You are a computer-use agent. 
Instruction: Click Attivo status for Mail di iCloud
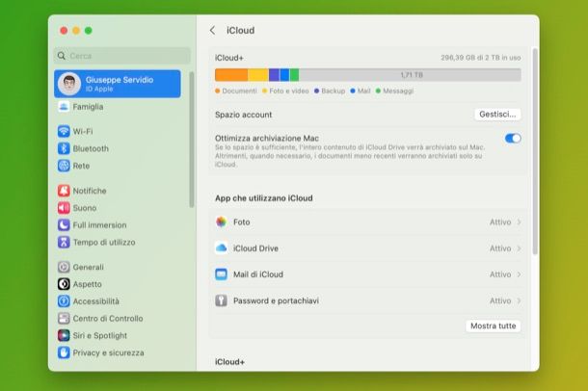500,274
